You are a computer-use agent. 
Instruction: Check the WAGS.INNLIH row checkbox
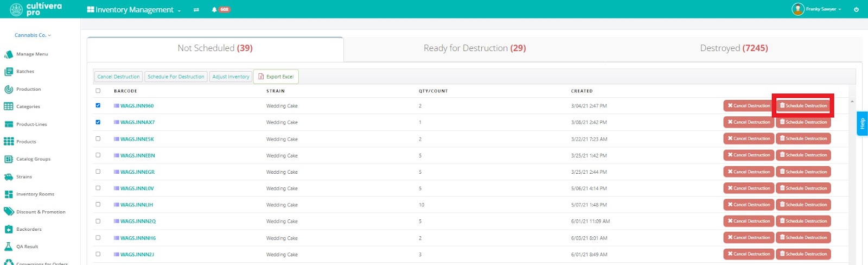(x=98, y=204)
